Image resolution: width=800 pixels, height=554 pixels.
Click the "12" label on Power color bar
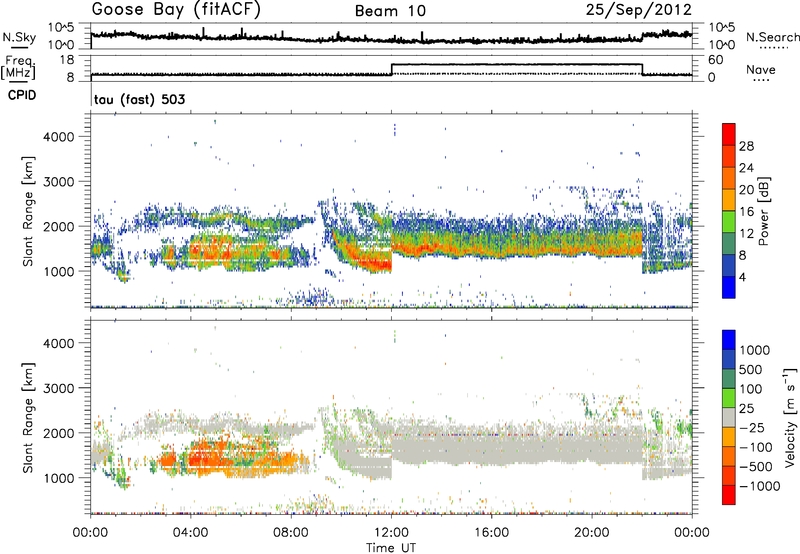tap(746, 233)
